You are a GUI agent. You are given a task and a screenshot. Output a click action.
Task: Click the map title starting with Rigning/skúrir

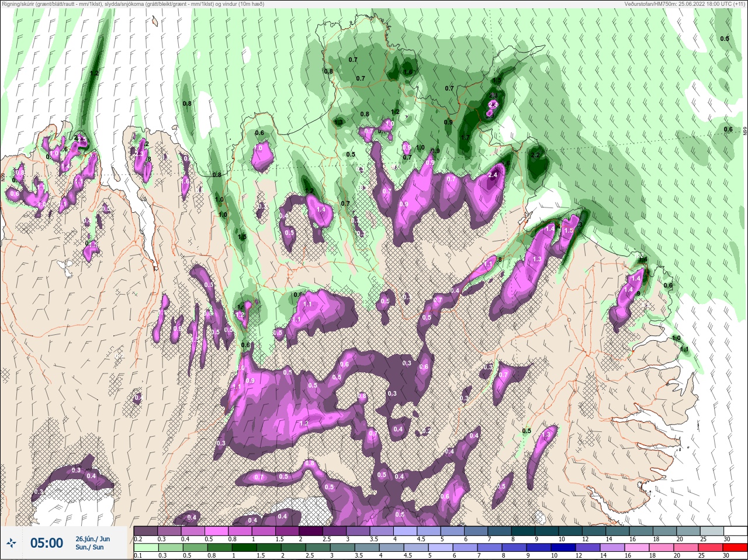point(133,4)
